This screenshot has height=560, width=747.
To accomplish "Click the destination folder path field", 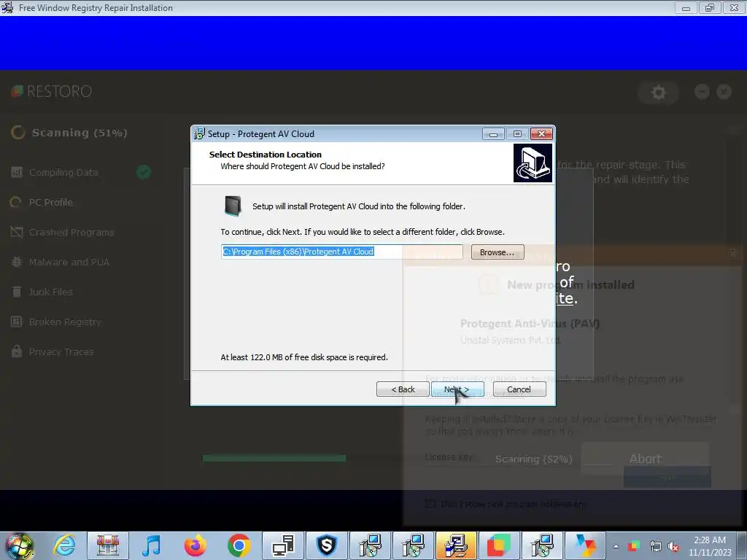I will point(341,252).
